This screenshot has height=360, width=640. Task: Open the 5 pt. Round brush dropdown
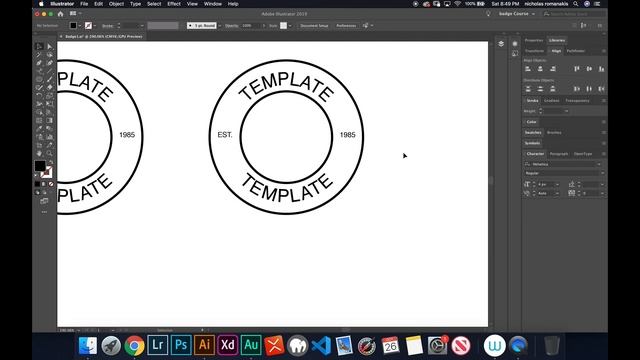point(220,26)
